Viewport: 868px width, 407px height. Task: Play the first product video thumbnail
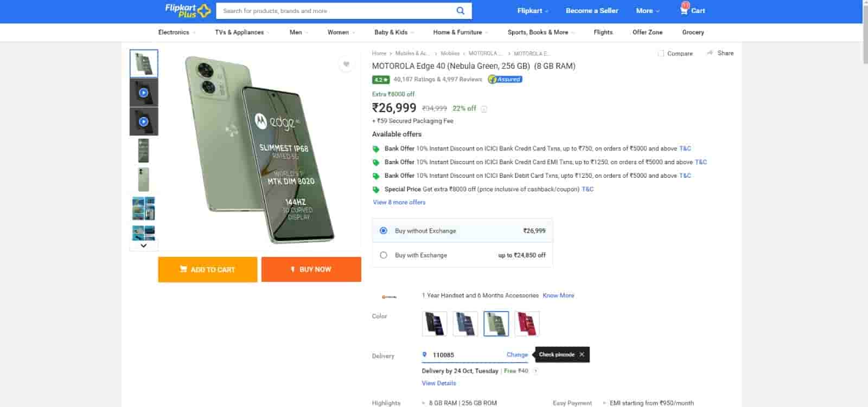point(144,93)
